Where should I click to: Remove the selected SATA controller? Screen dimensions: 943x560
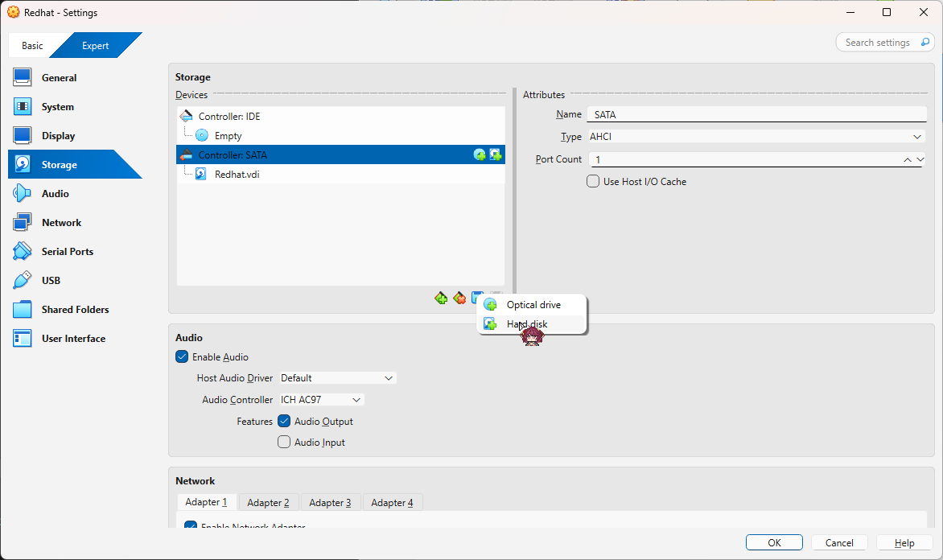pyautogui.click(x=459, y=298)
